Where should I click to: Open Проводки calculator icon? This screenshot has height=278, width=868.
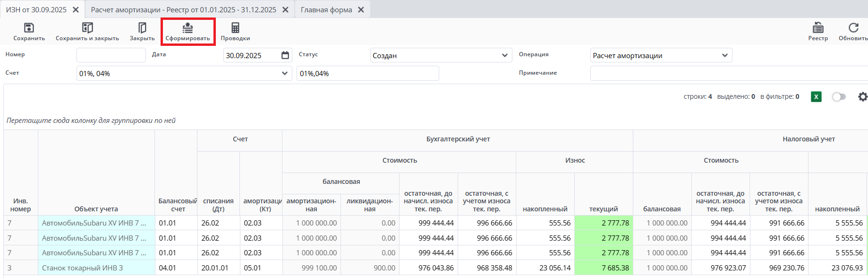click(x=235, y=28)
